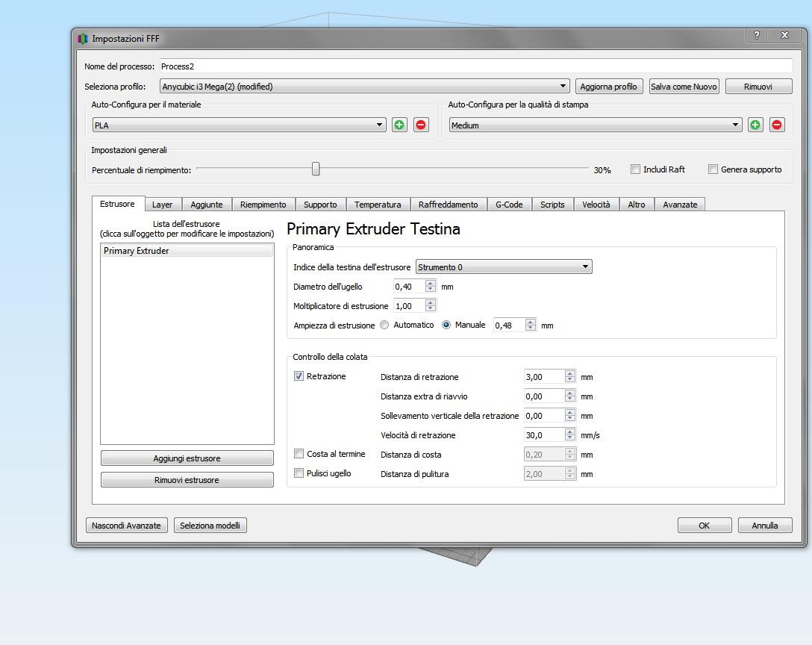Open the Temperatura tab
812x645 pixels.
(x=377, y=205)
